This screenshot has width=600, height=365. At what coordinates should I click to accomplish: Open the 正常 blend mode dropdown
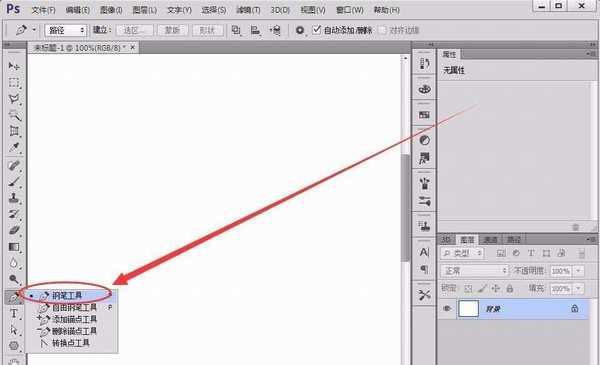(x=474, y=271)
